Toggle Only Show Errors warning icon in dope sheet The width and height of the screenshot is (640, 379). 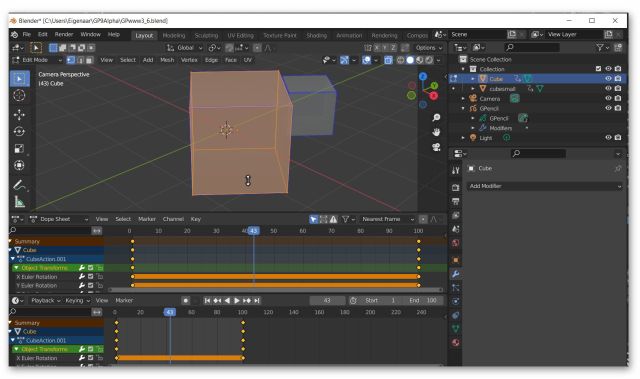click(x=333, y=219)
